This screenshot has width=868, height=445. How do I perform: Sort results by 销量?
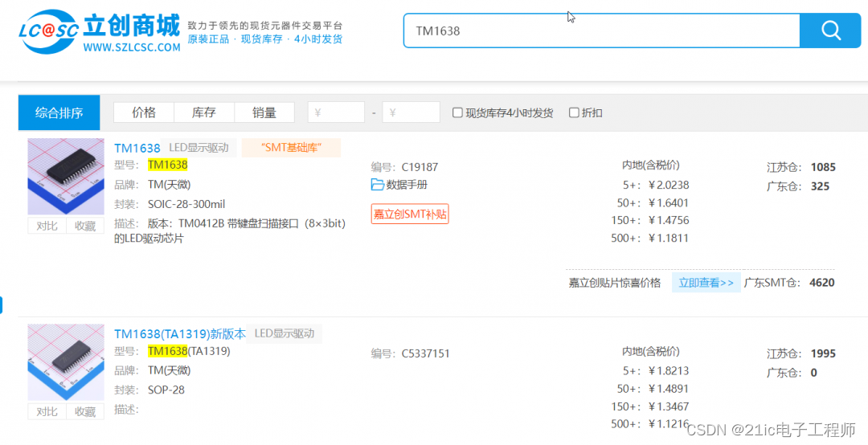(264, 113)
